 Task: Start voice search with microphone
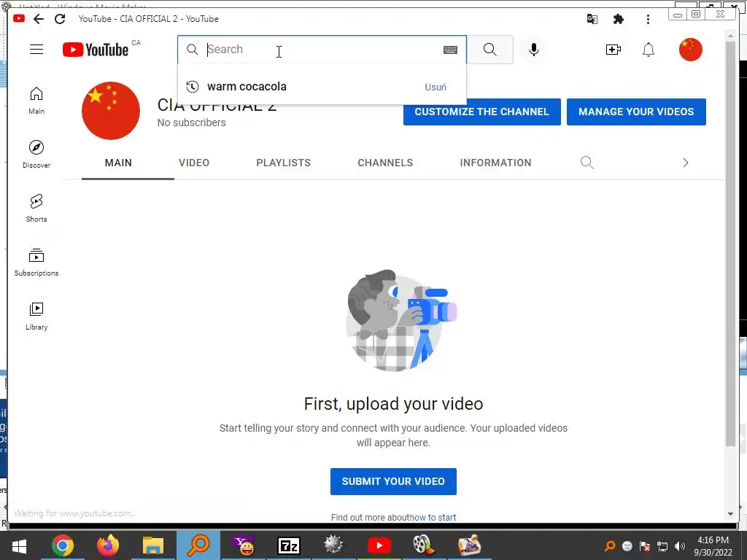[534, 50]
